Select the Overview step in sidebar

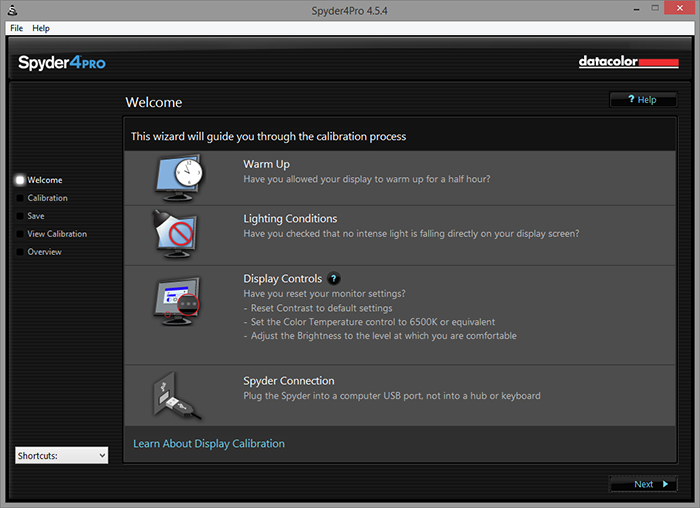pos(44,252)
